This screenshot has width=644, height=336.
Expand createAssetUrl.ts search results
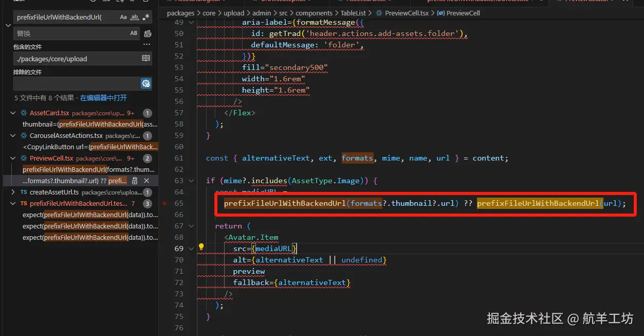pyautogui.click(x=13, y=192)
